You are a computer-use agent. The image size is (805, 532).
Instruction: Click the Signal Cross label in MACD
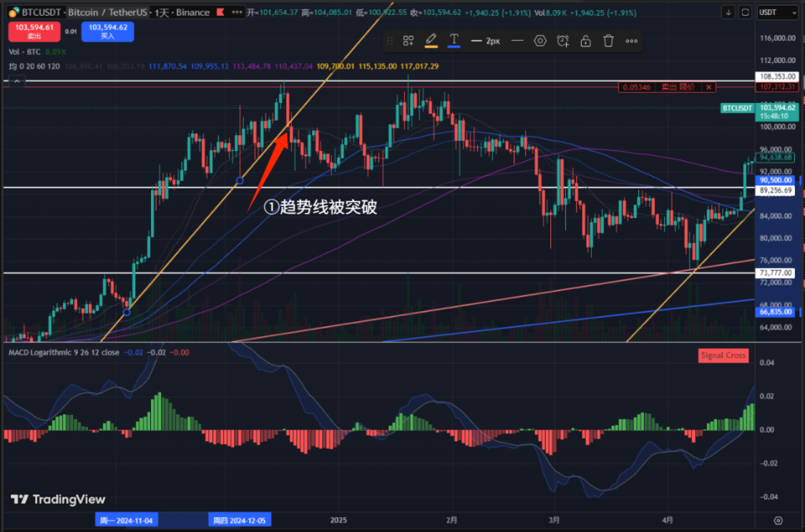723,355
